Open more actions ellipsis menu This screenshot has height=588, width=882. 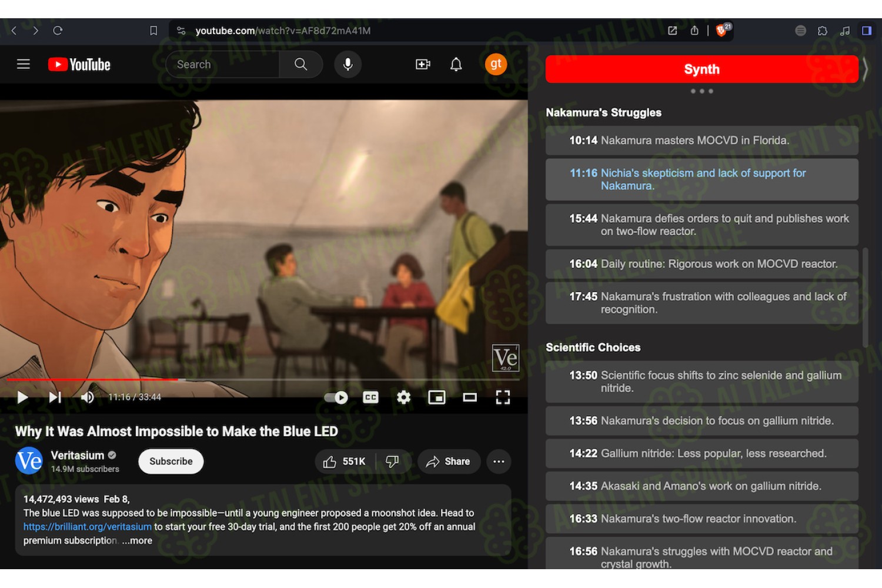click(x=499, y=462)
